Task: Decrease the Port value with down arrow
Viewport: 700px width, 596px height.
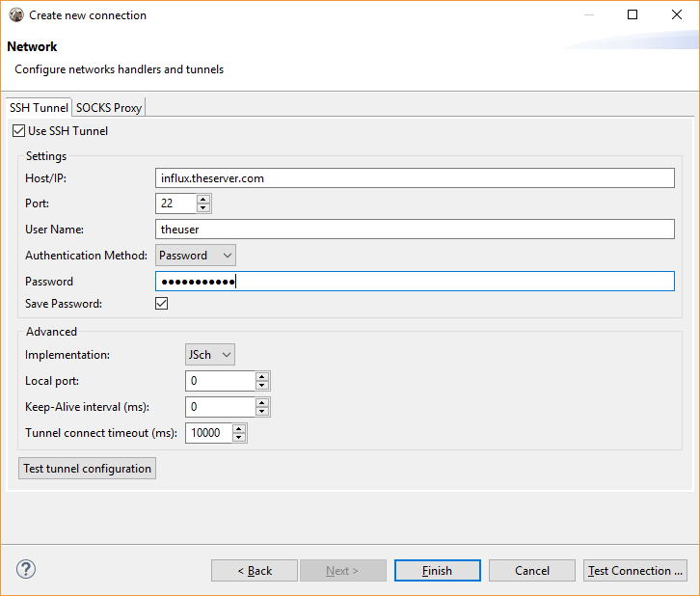Action: pyautogui.click(x=203, y=207)
